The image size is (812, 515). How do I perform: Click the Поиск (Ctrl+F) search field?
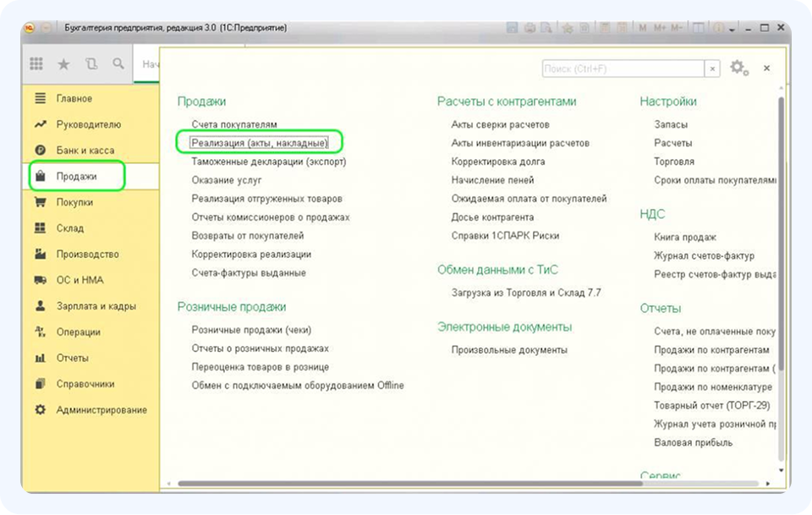click(x=623, y=68)
